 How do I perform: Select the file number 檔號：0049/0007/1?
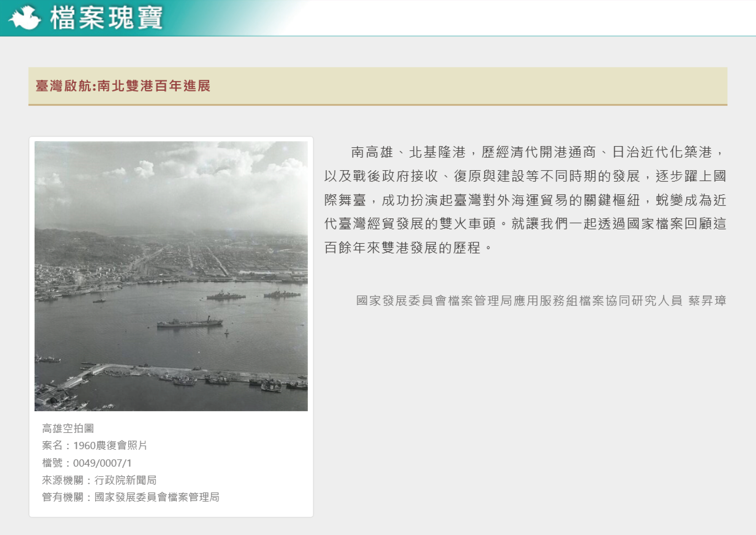coord(87,463)
